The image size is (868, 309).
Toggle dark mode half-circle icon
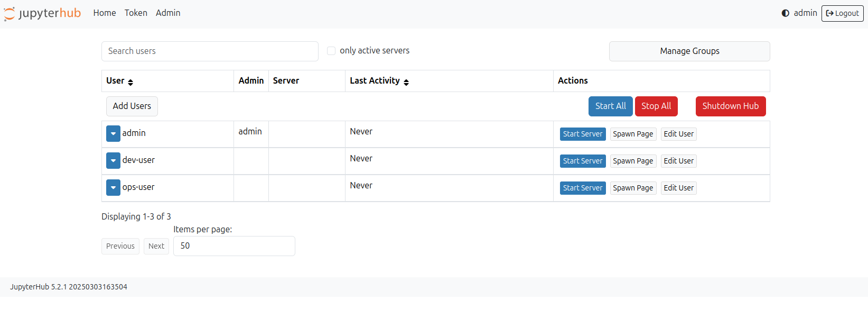coord(785,13)
